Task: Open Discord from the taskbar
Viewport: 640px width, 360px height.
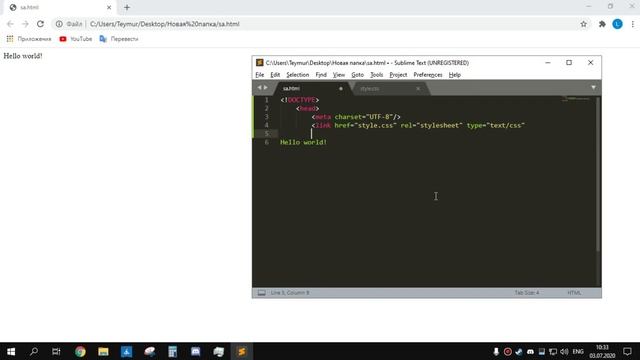Action: 196,351
